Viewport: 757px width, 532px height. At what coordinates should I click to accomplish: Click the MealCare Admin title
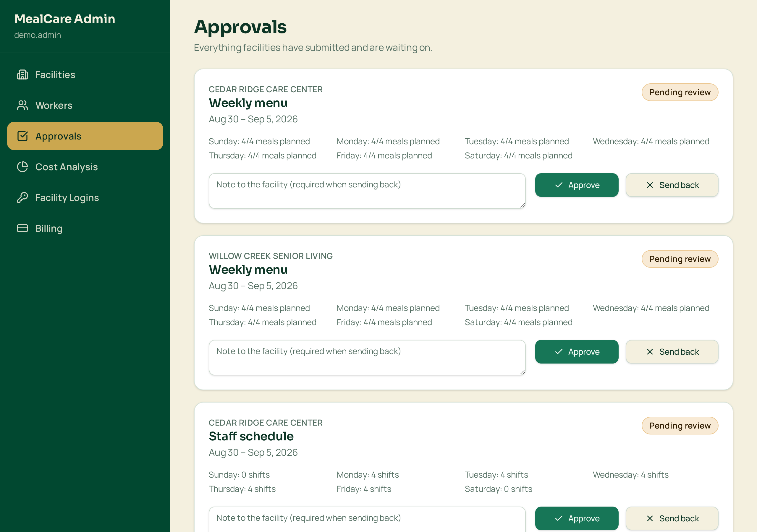[65, 19]
